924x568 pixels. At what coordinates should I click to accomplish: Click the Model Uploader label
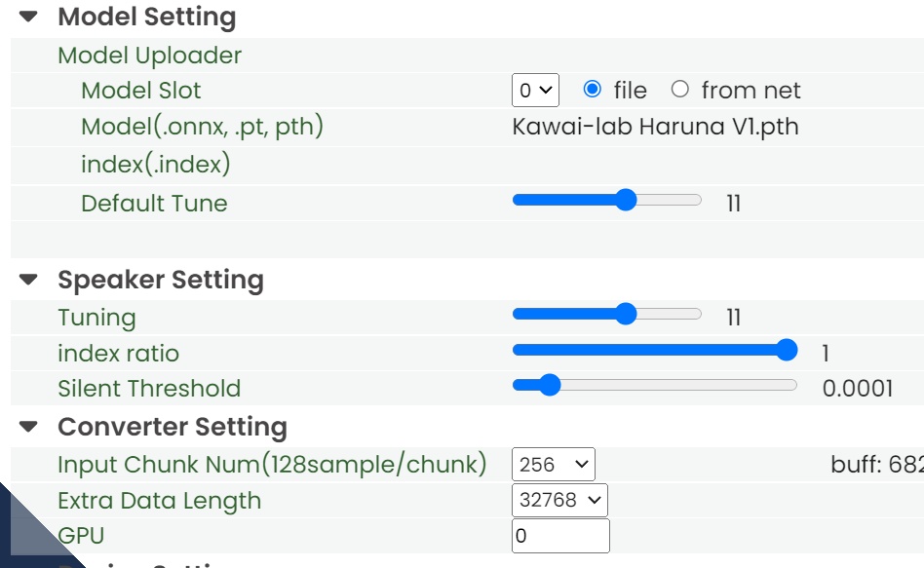tap(149, 56)
